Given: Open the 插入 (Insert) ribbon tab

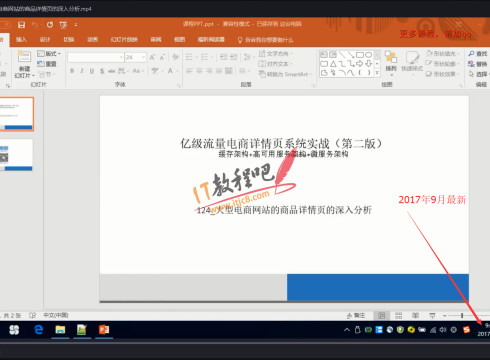Looking at the screenshot, I should pos(21,40).
